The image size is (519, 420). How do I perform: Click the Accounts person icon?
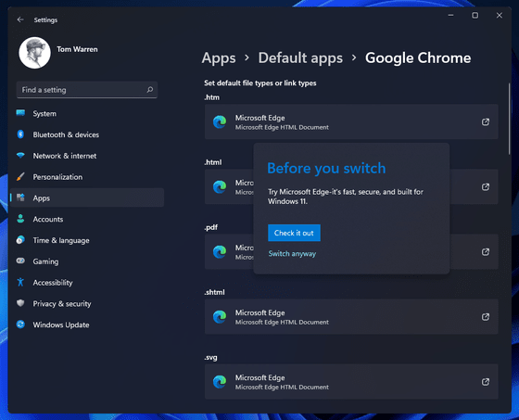click(20, 219)
